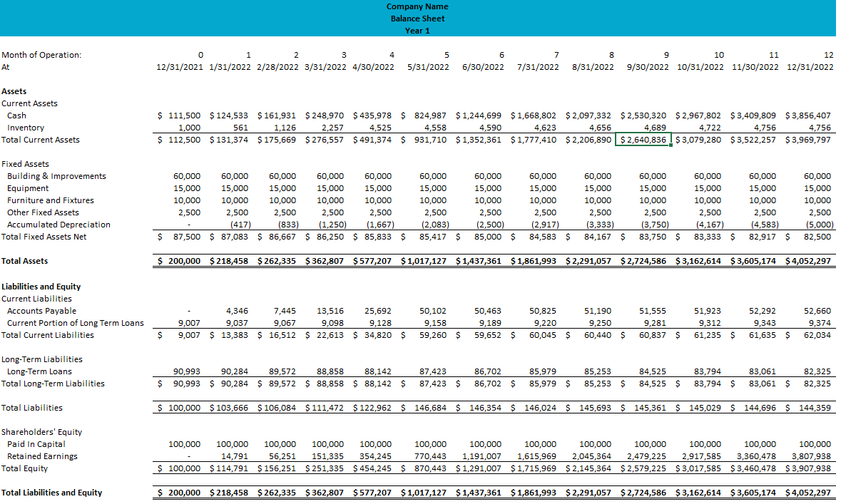Click Retained Earnings value 3,807,938
This screenshot has height=504, width=841.
point(811,456)
